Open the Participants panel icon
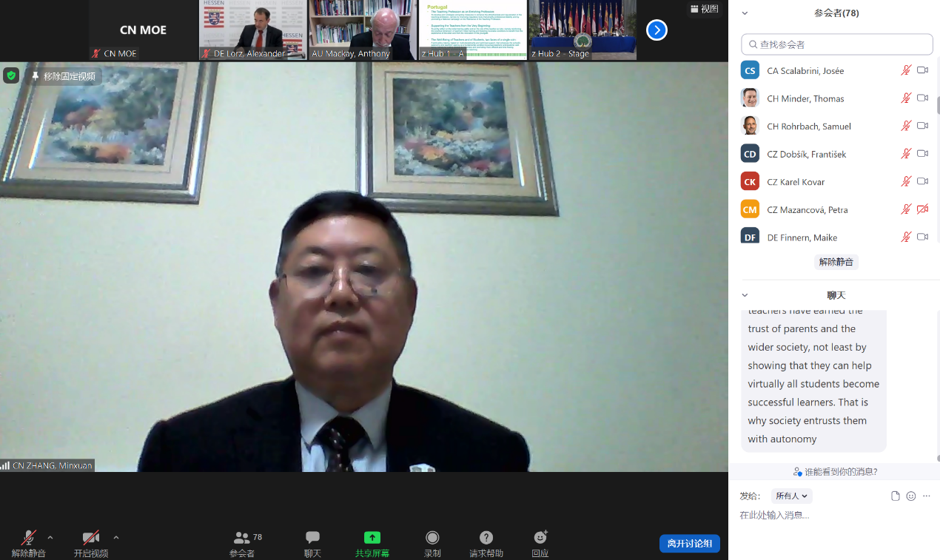The height and width of the screenshot is (560, 940). click(x=242, y=538)
